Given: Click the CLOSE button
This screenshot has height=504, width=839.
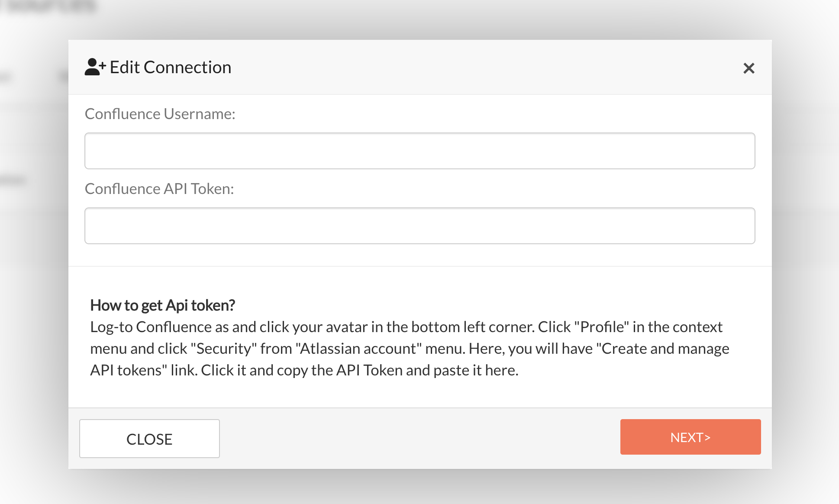Looking at the screenshot, I should [x=148, y=438].
